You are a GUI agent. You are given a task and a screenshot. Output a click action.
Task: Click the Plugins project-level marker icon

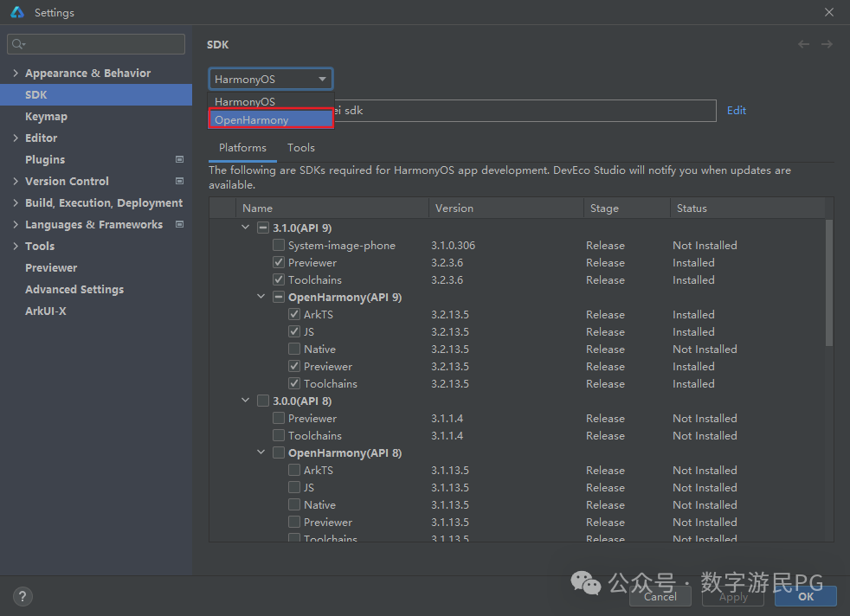click(179, 159)
